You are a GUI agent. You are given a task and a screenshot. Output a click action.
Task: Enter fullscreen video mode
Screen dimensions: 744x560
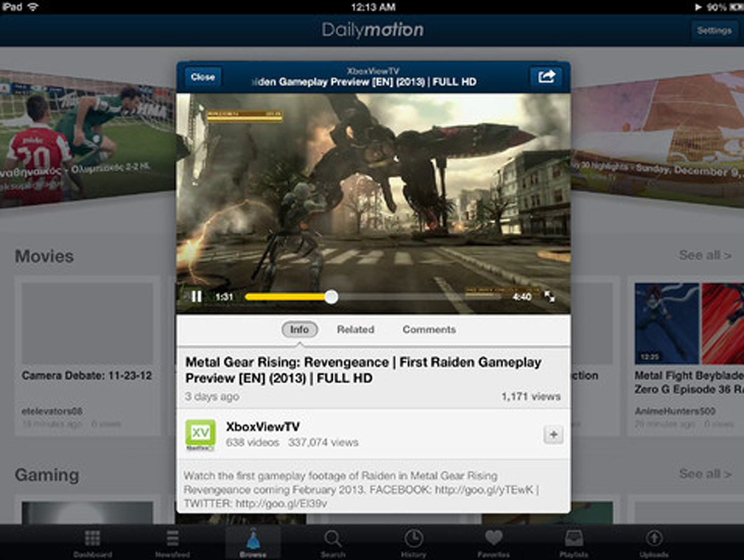pyautogui.click(x=550, y=296)
